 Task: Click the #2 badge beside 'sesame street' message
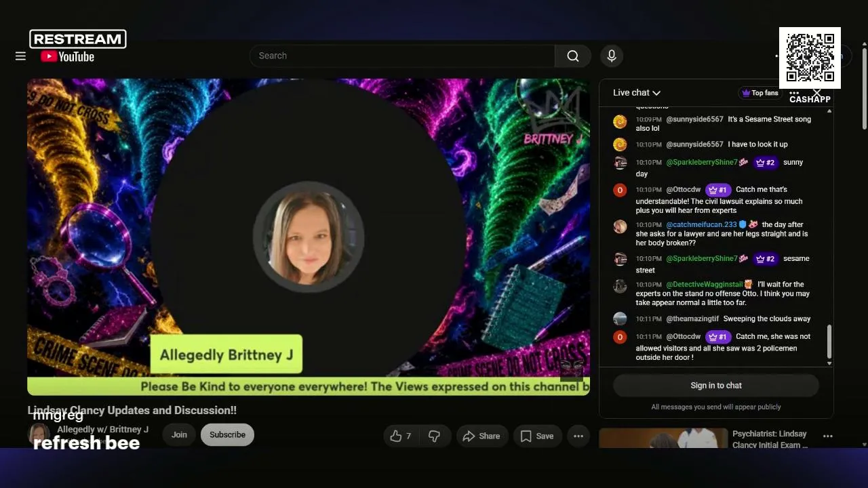(765, 259)
